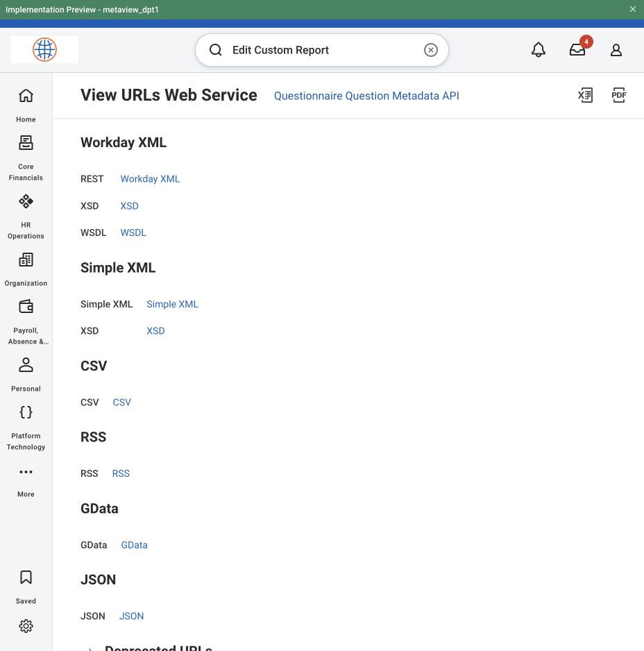Viewport: 644px width, 651px height.
Task: Click the JSON section heading
Action: 98,580
